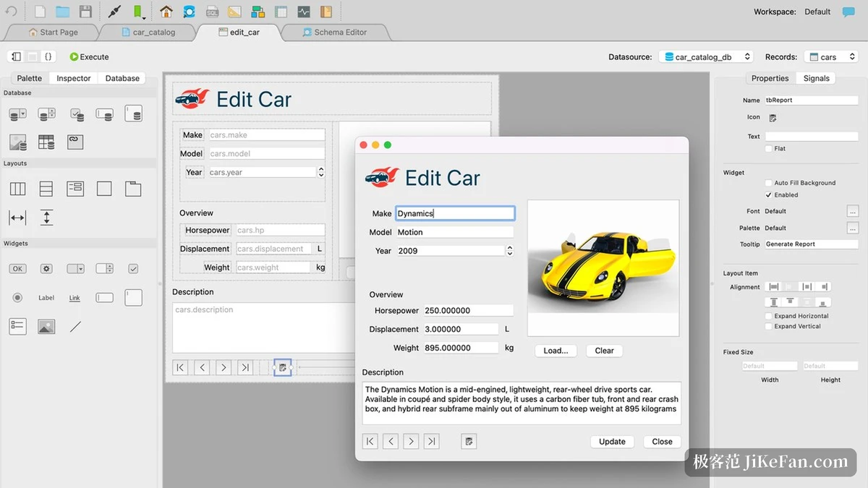Click the open folder toolbar icon
This screenshot has height=488, width=868.
tap(63, 12)
